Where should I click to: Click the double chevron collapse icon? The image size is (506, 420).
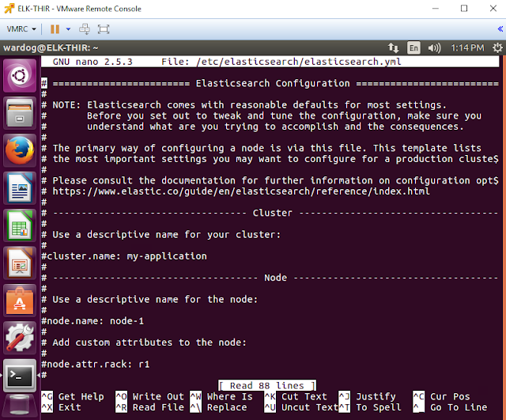point(500,29)
